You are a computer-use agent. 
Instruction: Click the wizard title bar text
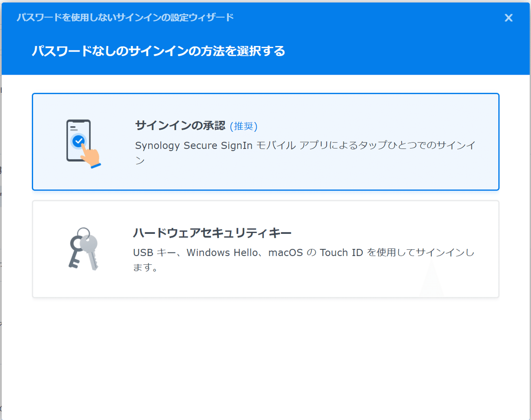(x=125, y=17)
